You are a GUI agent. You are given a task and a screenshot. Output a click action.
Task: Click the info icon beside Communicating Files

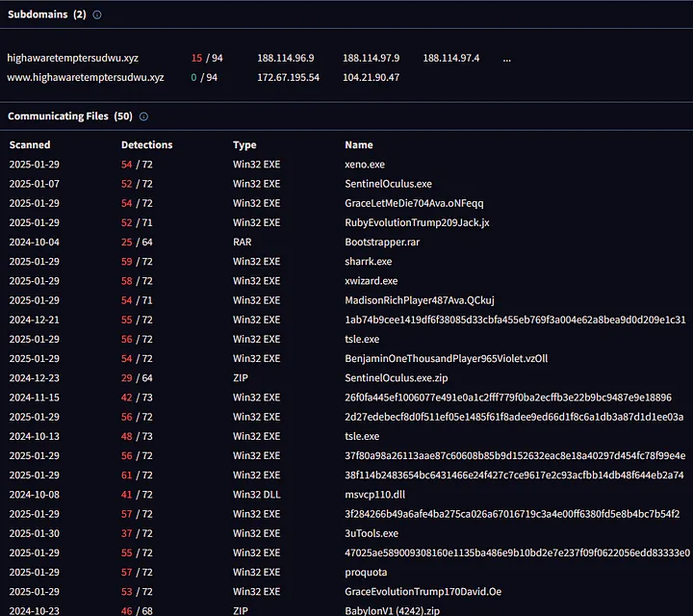pyautogui.click(x=143, y=116)
